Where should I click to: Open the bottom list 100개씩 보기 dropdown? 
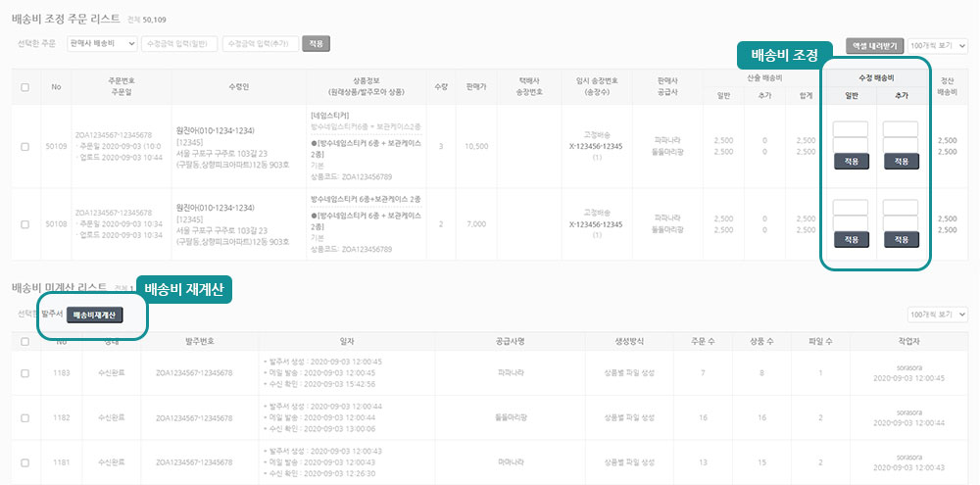(x=938, y=315)
